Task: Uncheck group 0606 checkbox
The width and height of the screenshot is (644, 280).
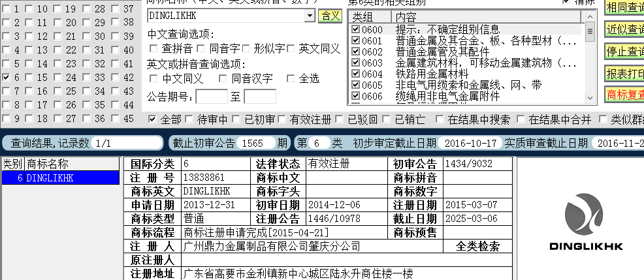Action: click(x=356, y=96)
